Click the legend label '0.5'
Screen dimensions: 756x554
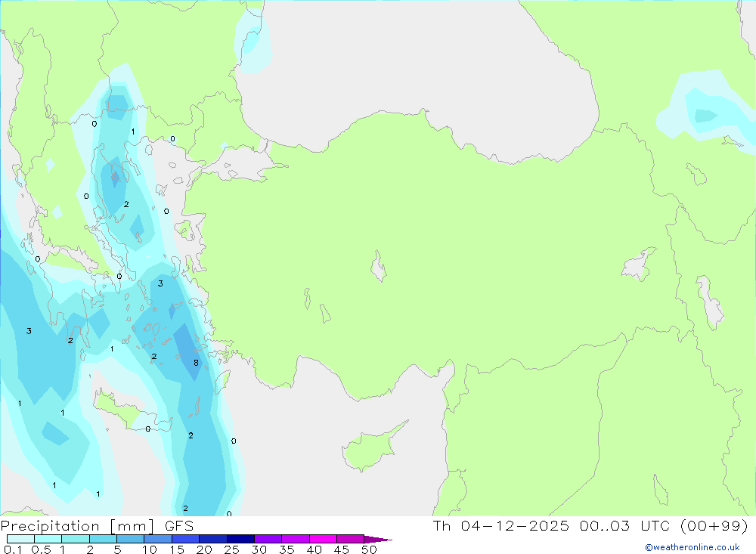pos(41,549)
